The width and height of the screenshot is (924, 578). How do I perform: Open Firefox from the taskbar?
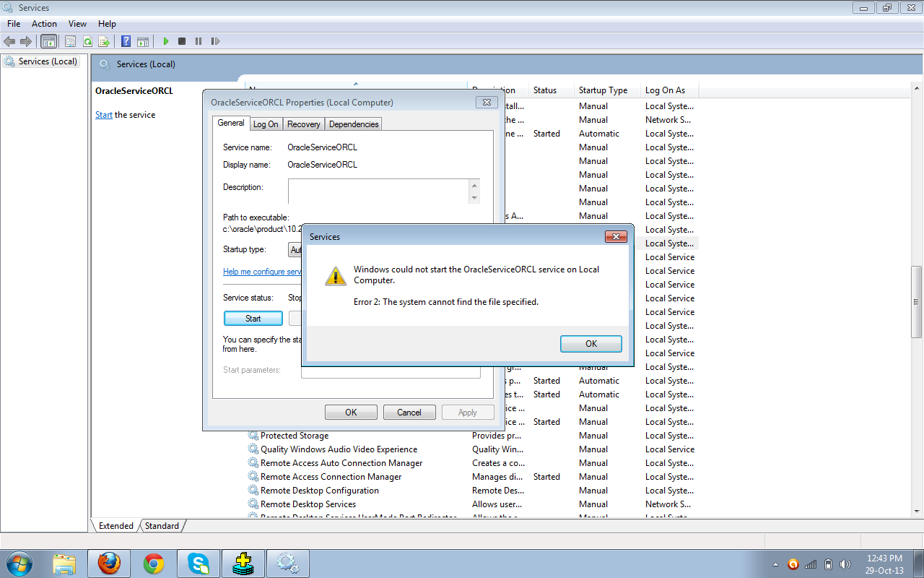(109, 564)
